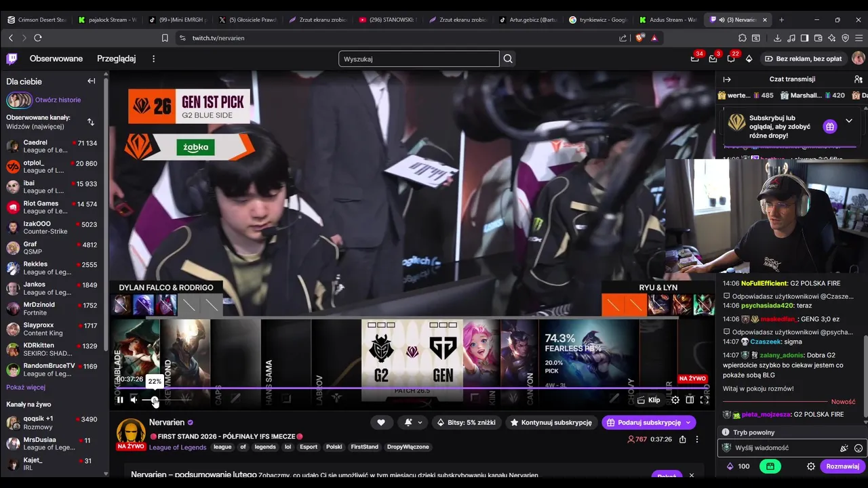Mute the stream with the speaker icon

click(x=134, y=400)
